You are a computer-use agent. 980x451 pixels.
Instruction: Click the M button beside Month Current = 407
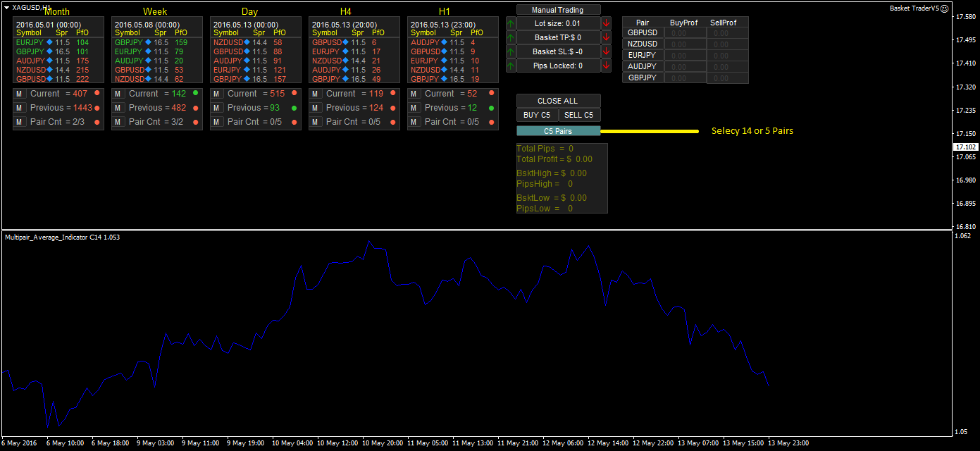pyautogui.click(x=19, y=94)
